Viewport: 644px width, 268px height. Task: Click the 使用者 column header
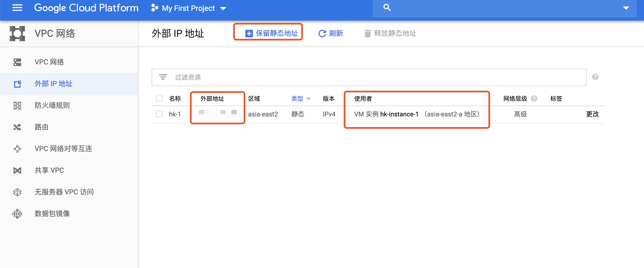point(363,99)
